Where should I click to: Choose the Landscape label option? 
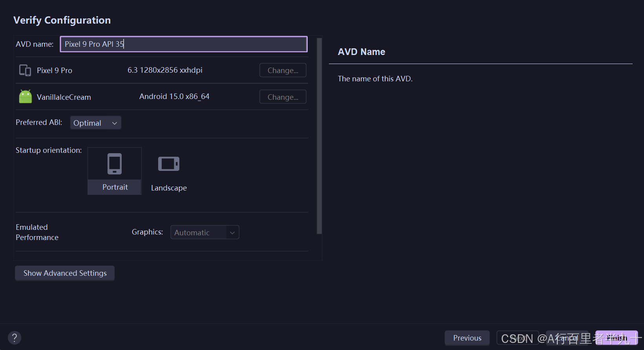[x=169, y=188]
